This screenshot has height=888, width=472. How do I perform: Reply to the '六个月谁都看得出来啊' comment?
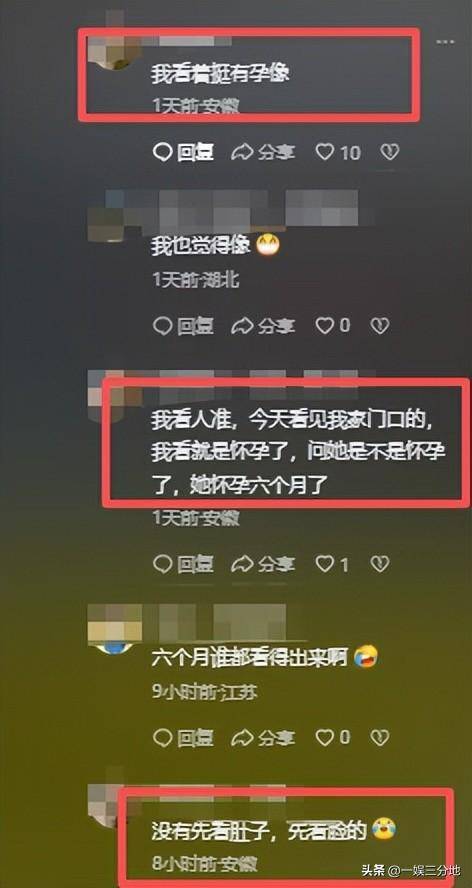(184, 737)
